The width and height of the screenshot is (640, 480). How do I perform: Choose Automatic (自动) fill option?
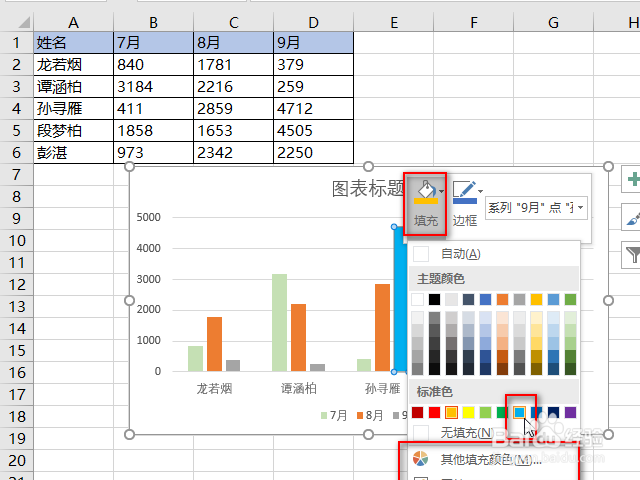pos(494,254)
